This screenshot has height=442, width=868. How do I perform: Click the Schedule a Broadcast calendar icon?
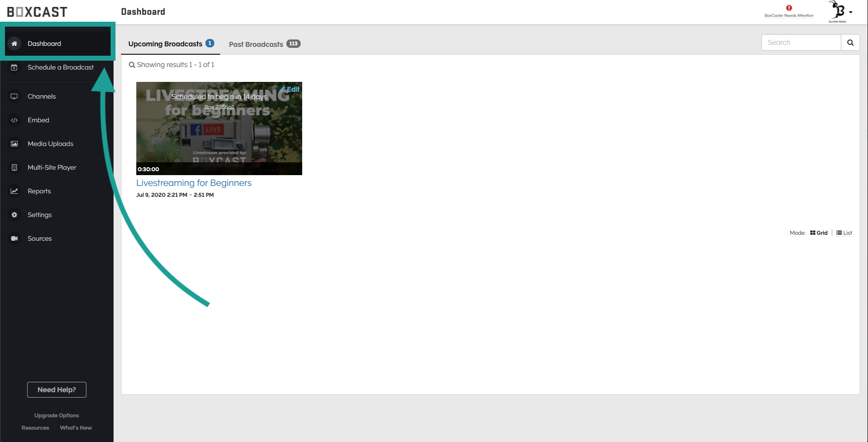click(x=14, y=67)
